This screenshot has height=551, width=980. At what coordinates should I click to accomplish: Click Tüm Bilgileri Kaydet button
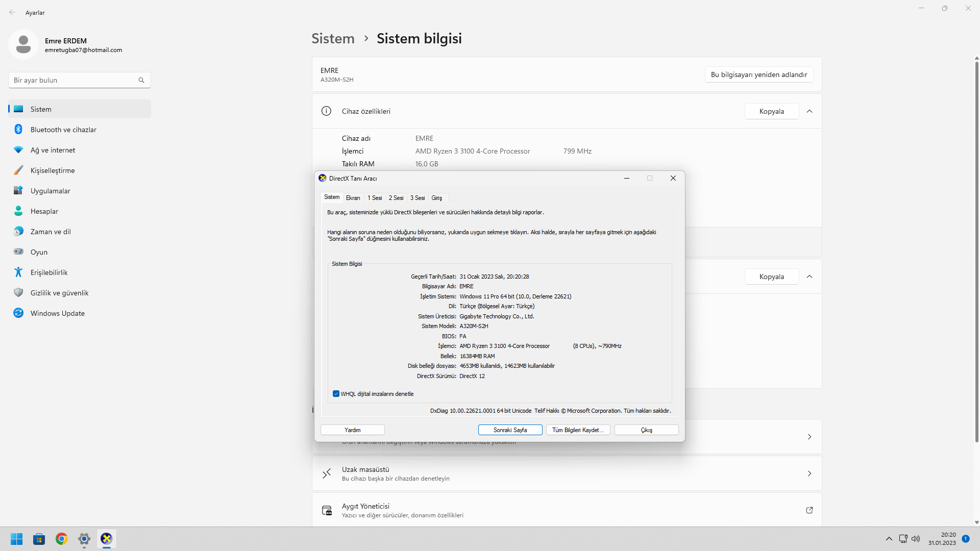pos(578,430)
